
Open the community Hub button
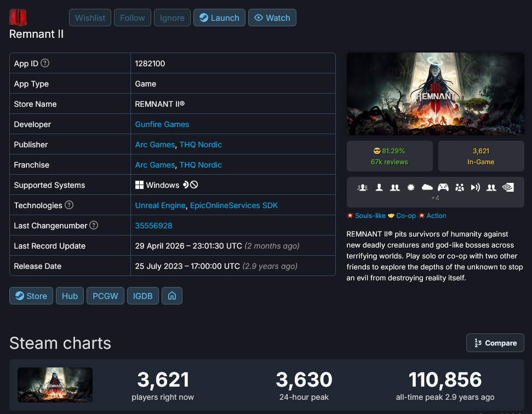[x=70, y=296]
